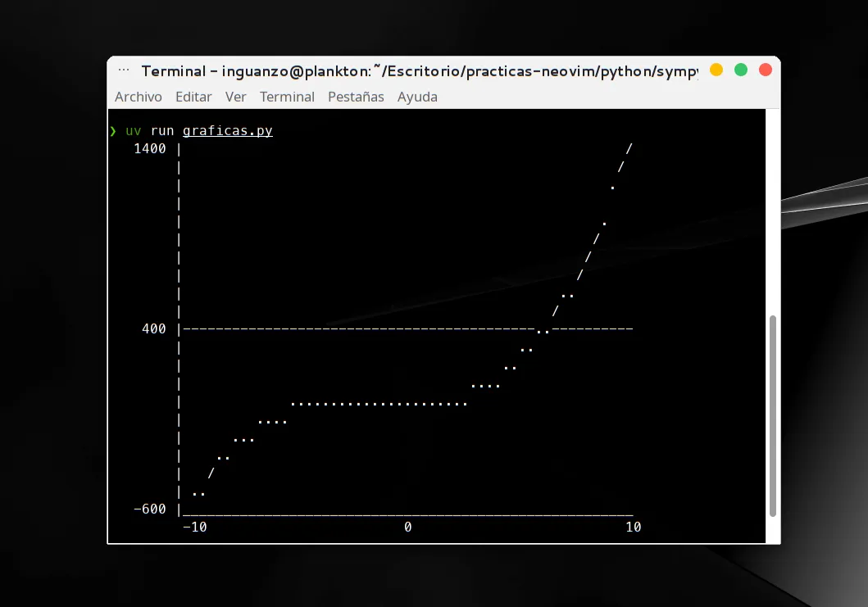This screenshot has height=607, width=868.
Task: Minimize window with yellow circle button
Action: [716, 70]
